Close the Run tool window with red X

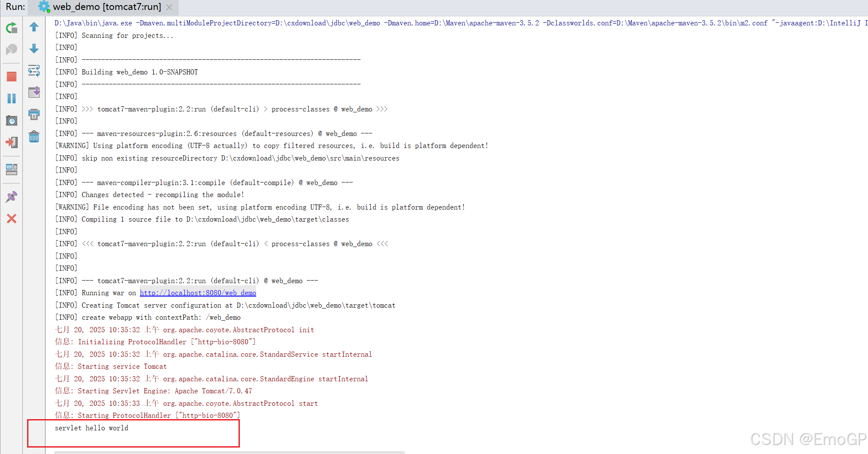(x=12, y=219)
